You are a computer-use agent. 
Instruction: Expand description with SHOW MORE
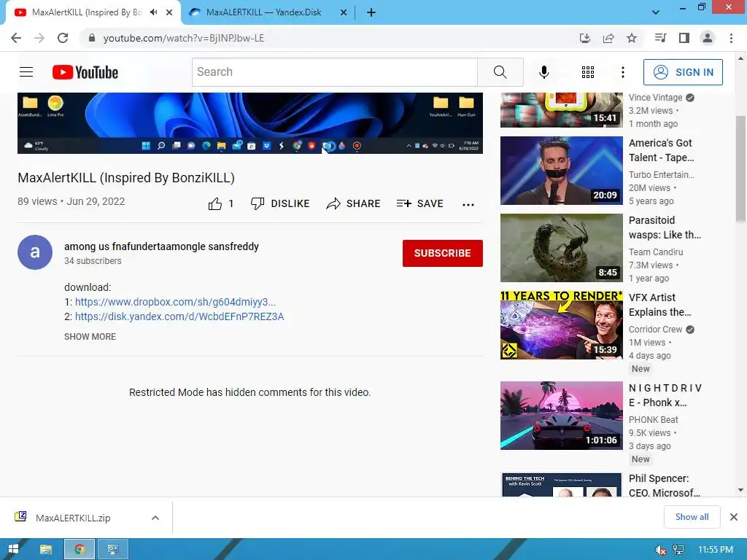pyautogui.click(x=90, y=337)
